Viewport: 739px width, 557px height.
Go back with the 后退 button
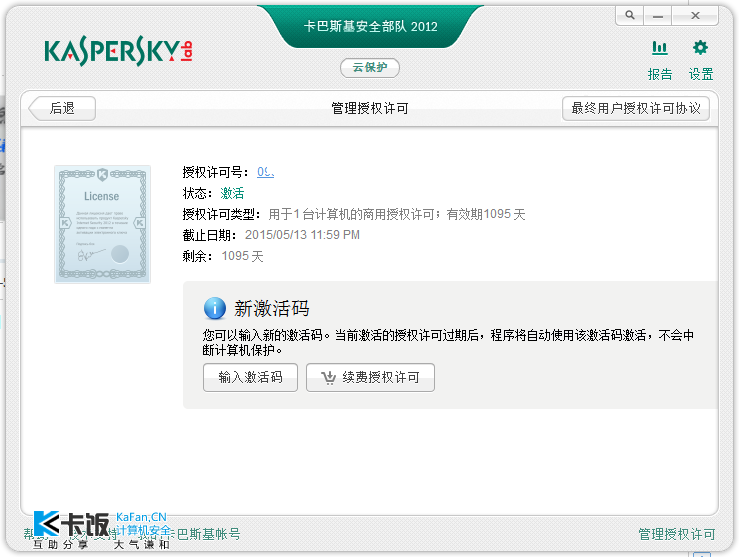(62, 108)
